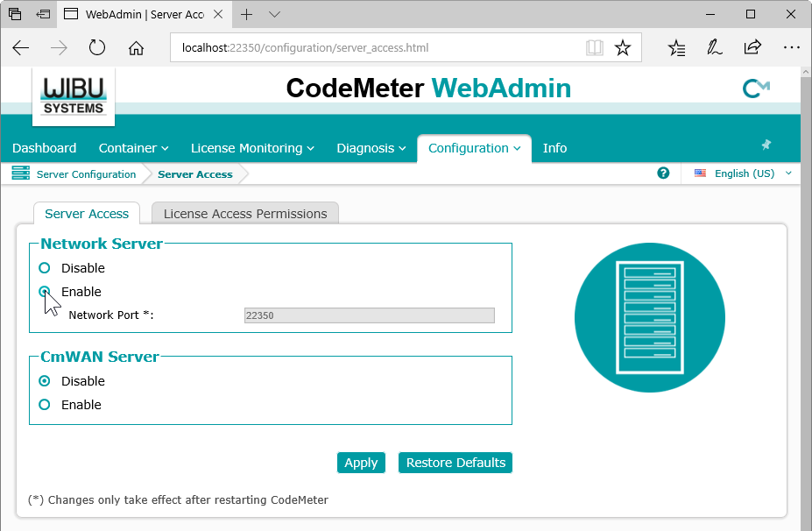Select Enable under CmWAN Server

click(45, 405)
